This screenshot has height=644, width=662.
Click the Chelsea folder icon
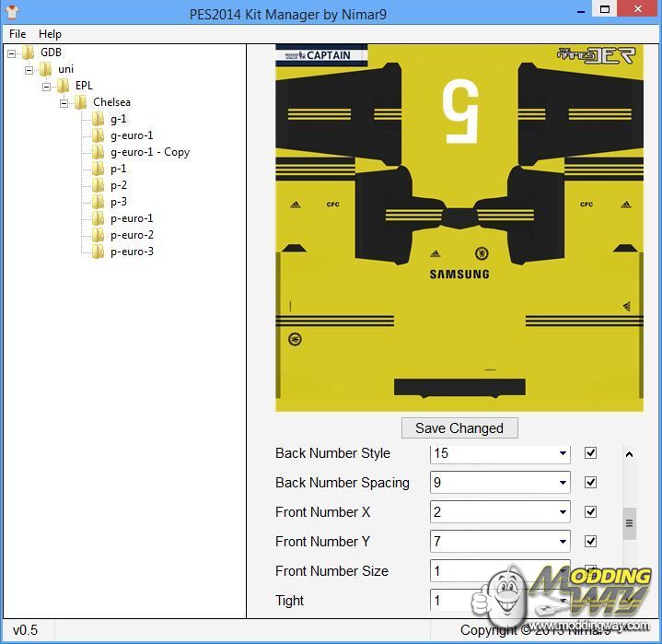pos(81,102)
